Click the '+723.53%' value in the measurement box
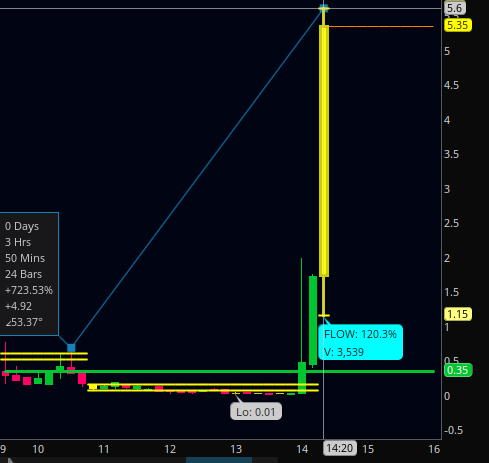Image resolution: width=489 pixels, height=463 pixels. click(x=29, y=290)
